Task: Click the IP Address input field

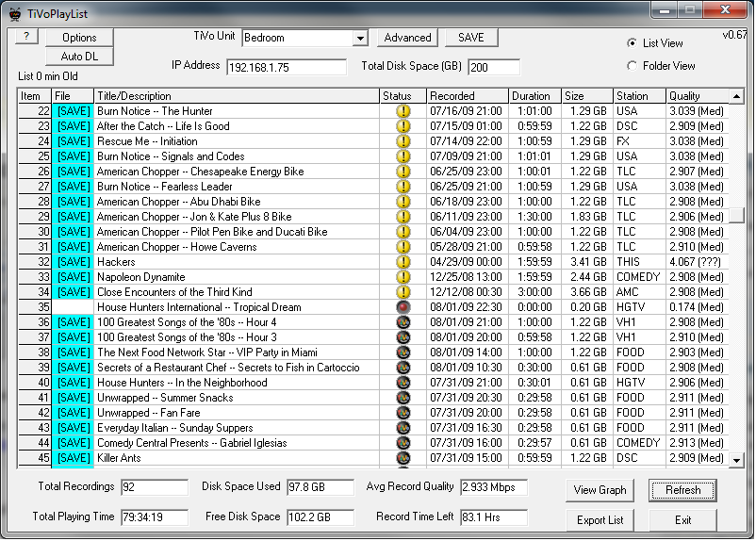Action: [287, 67]
